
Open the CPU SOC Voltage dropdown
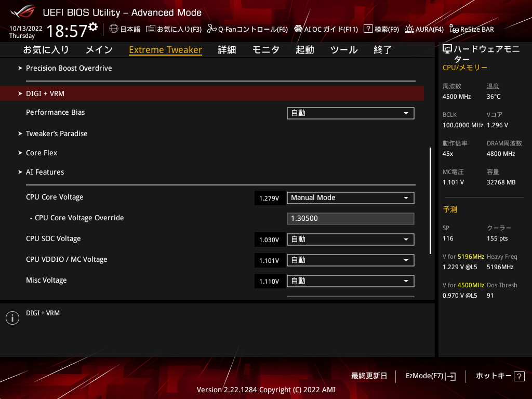tap(351, 240)
